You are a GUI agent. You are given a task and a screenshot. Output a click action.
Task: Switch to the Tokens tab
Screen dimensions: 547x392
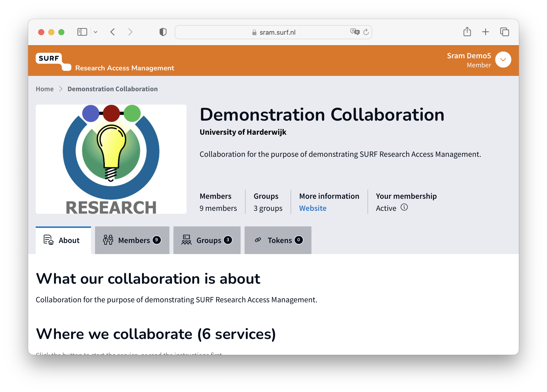[x=278, y=240]
